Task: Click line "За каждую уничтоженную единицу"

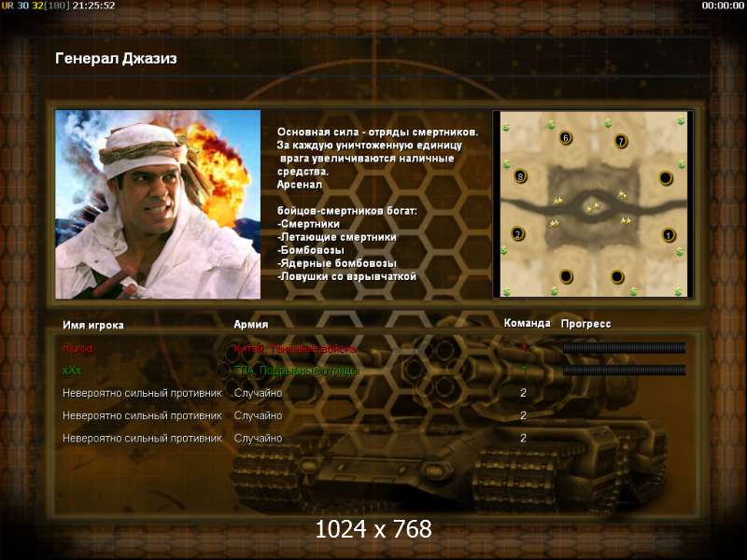Action: click(x=370, y=146)
